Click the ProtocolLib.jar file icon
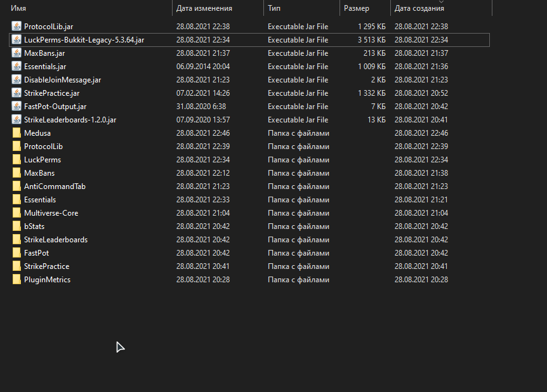 [x=16, y=27]
